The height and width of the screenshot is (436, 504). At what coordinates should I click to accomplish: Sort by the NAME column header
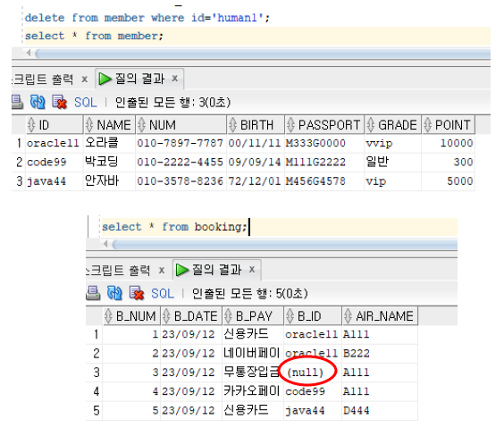109,125
